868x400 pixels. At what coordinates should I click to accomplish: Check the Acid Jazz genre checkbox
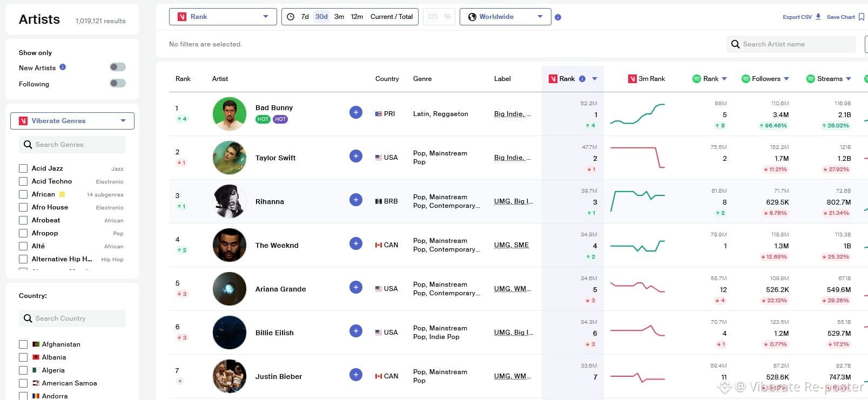[23, 168]
